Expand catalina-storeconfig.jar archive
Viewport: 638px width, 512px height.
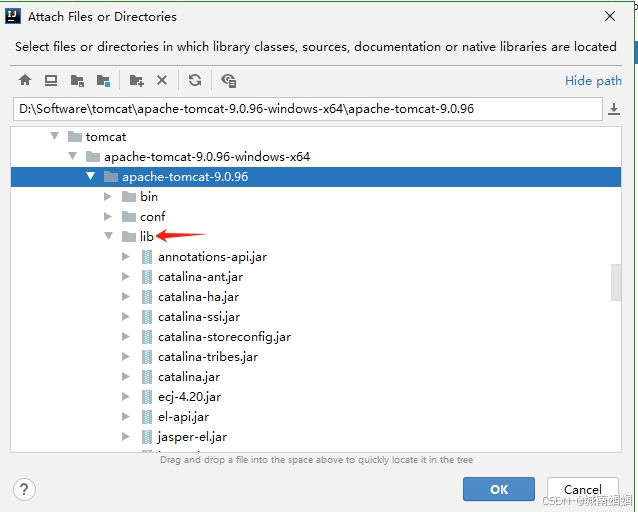click(126, 336)
